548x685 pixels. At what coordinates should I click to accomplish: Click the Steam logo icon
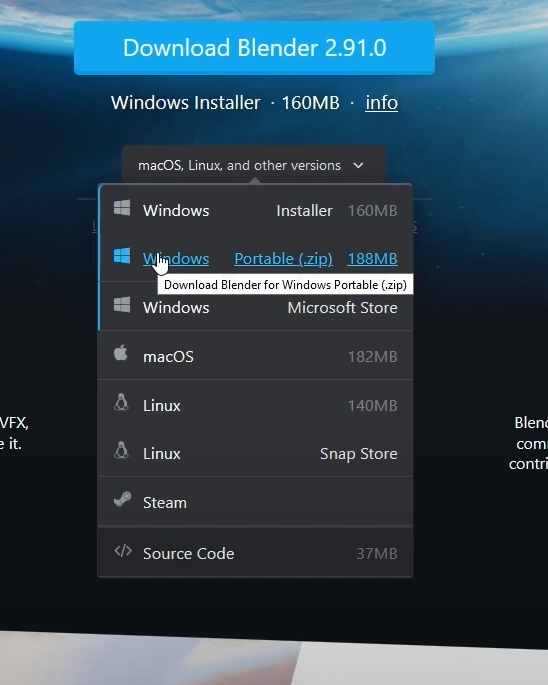[x=122, y=499]
